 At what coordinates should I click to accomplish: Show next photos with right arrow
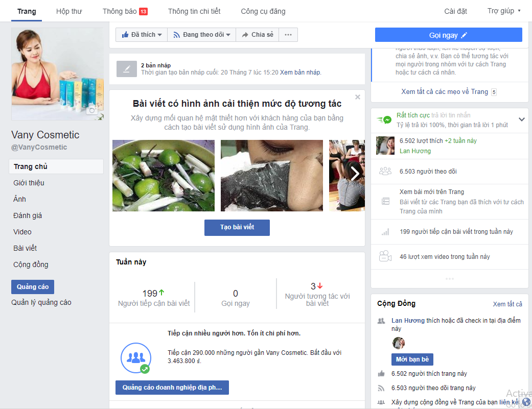[x=355, y=174]
